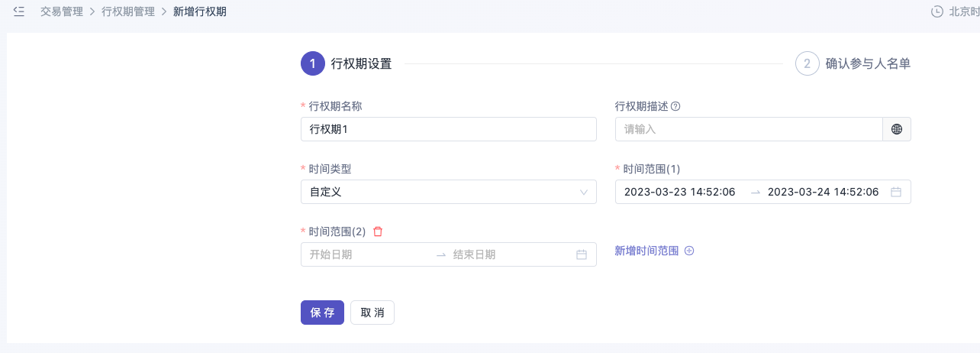Click calendar icon in 时间范围(1)
This screenshot has height=353, width=980.
coord(896,192)
